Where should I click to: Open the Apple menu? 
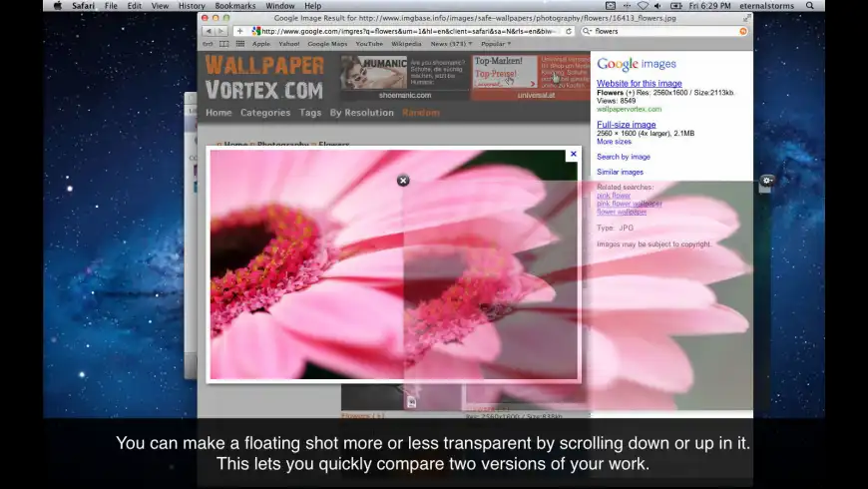(58, 6)
